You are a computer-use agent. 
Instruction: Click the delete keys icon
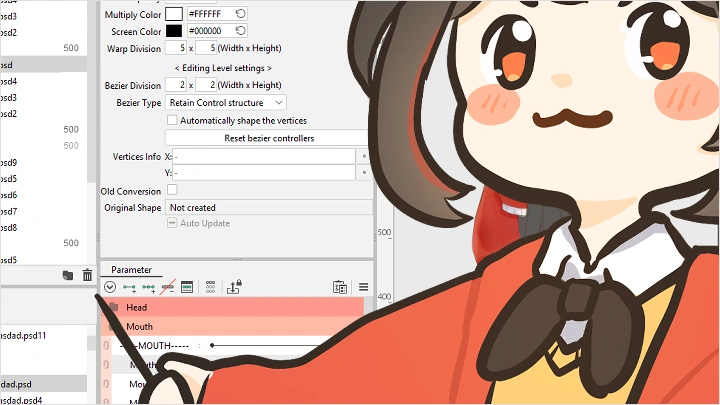coord(168,287)
